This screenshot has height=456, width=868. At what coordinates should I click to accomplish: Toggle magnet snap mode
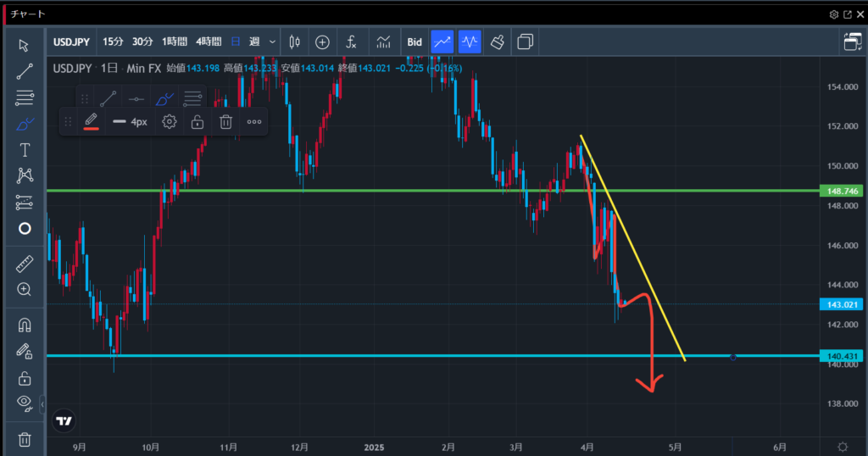(x=24, y=325)
